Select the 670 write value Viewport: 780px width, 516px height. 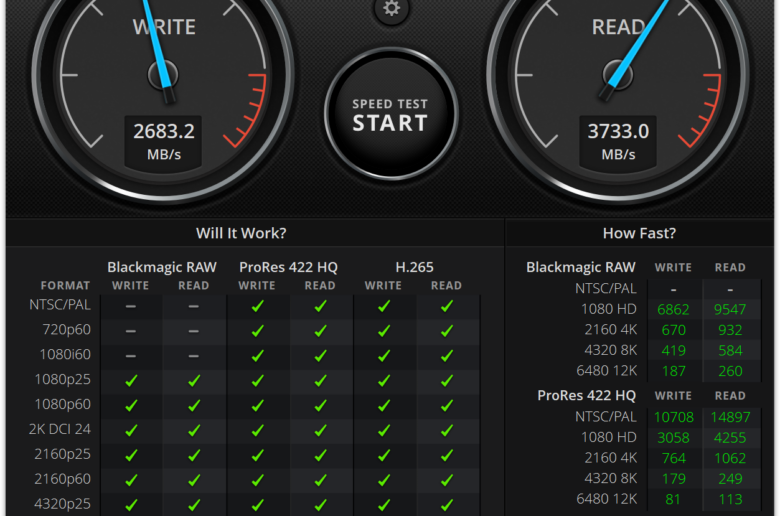point(674,330)
